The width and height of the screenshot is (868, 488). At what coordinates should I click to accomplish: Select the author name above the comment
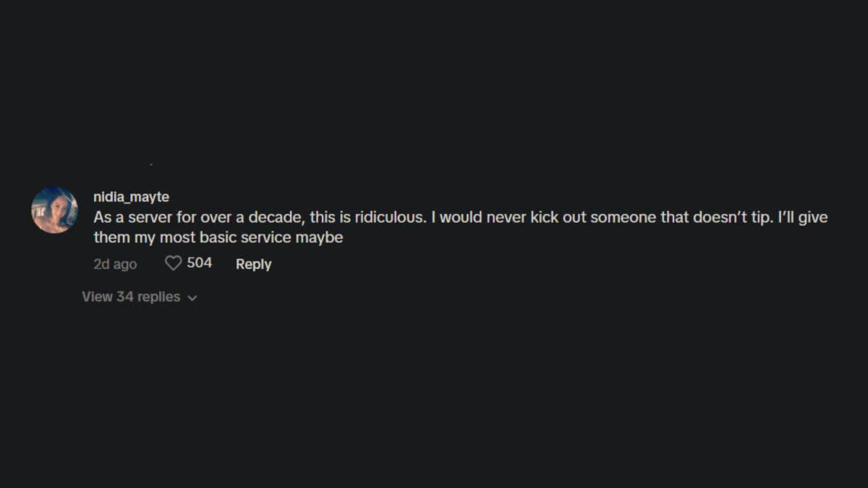click(131, 197)
